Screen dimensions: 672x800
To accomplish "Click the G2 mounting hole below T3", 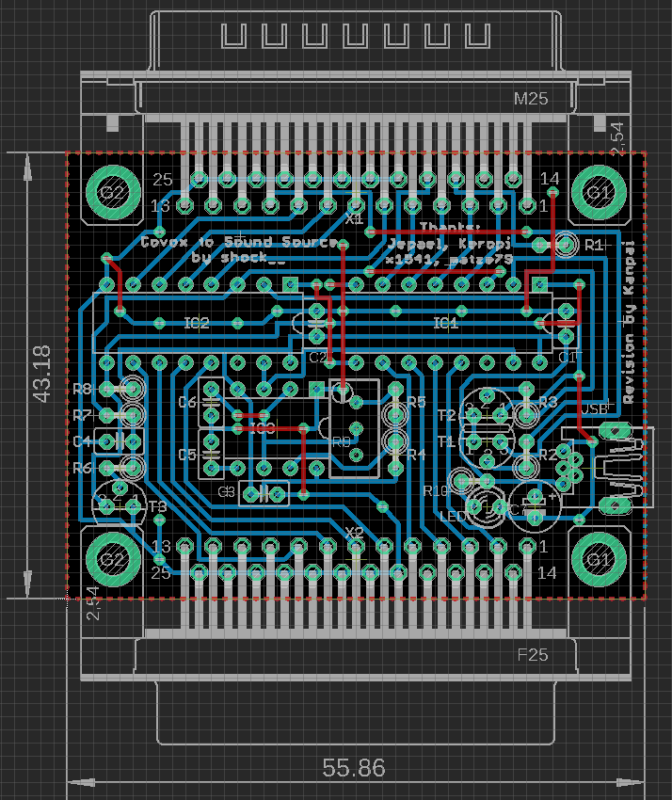I will (113, 560).
